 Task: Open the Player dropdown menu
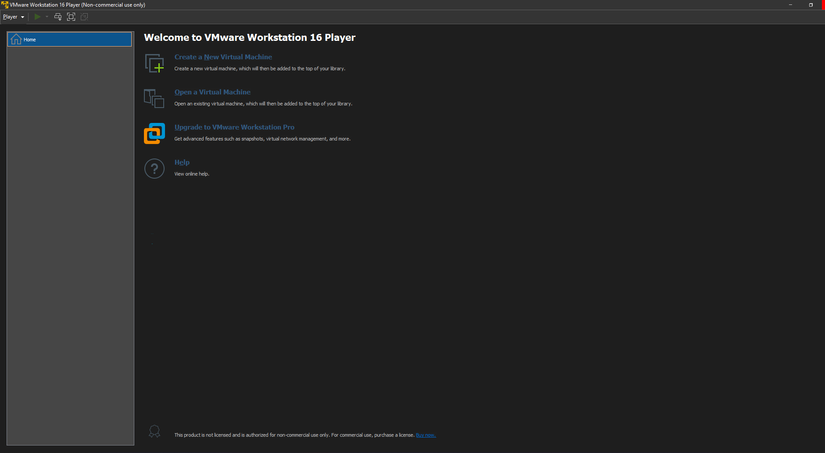pyautogui.click(x=13, y=17)
